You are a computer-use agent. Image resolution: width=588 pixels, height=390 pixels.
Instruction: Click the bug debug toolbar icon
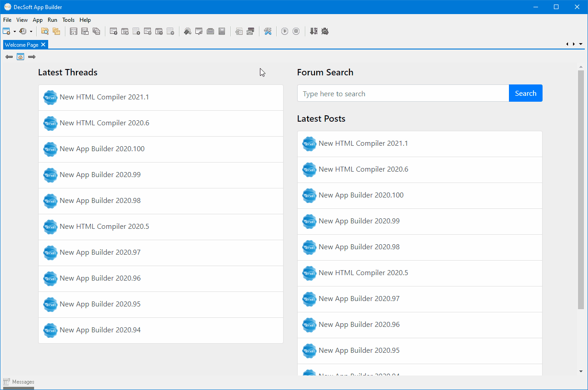tap(324, 31)
